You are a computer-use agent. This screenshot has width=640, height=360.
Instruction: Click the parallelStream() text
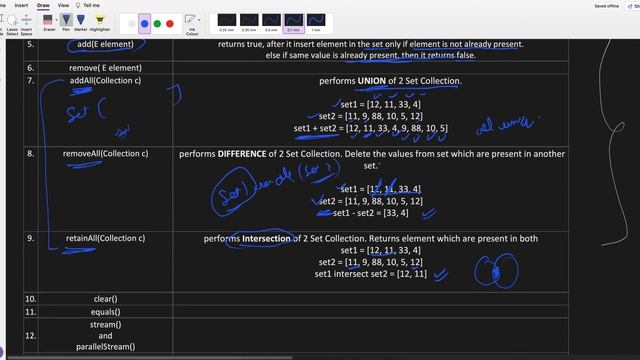pos(105,347)
